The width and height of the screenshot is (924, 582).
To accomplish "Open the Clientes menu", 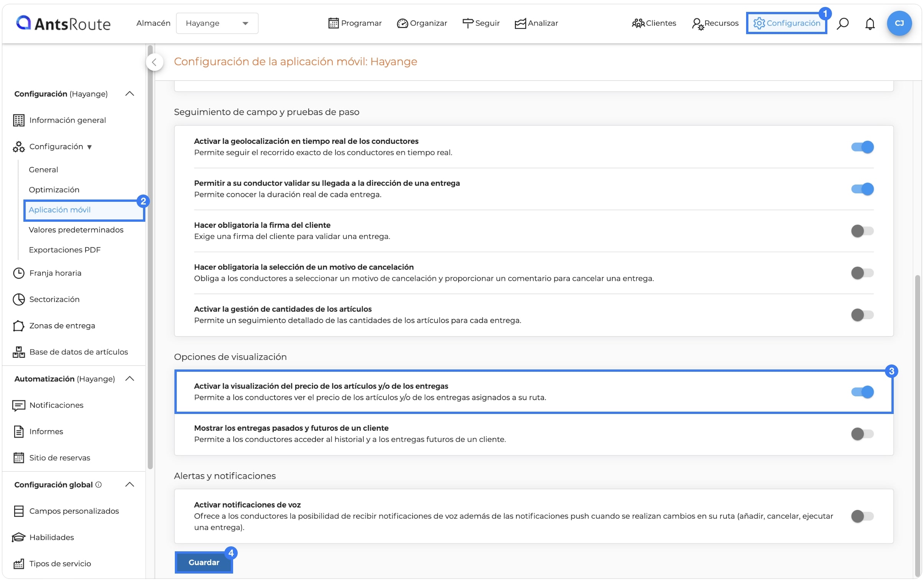I will click(x=654, y=23).
